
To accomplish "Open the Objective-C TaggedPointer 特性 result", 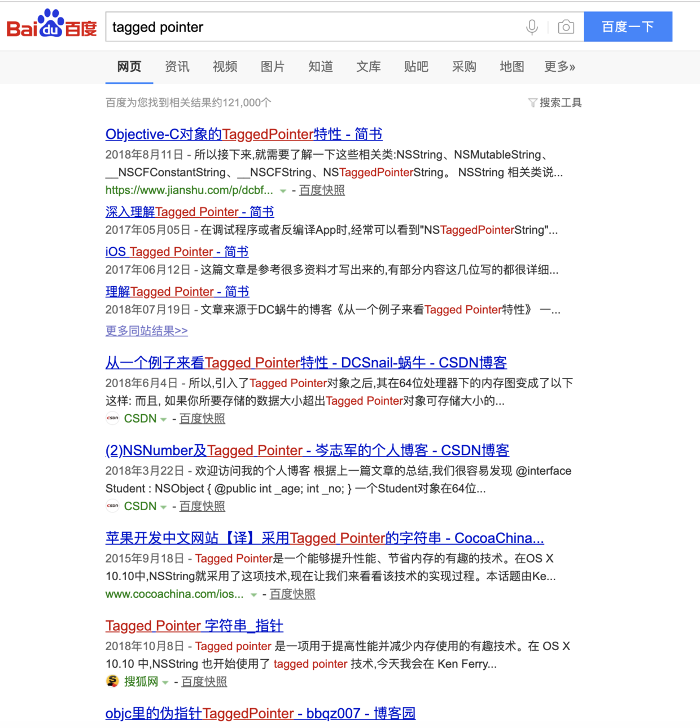I will click(x=243, y=134).
